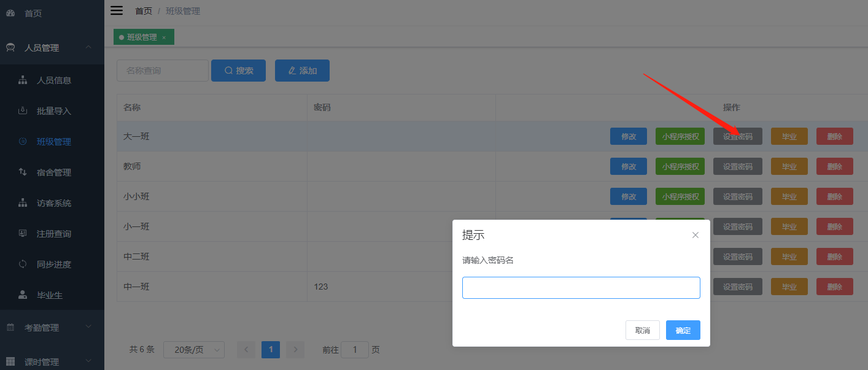
Task: Open the 20条/页 page size dropdown
Action: 193,349
